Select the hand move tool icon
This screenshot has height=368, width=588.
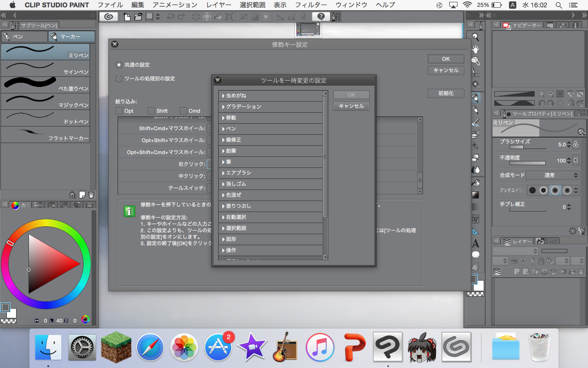click(x=475, y=49)
